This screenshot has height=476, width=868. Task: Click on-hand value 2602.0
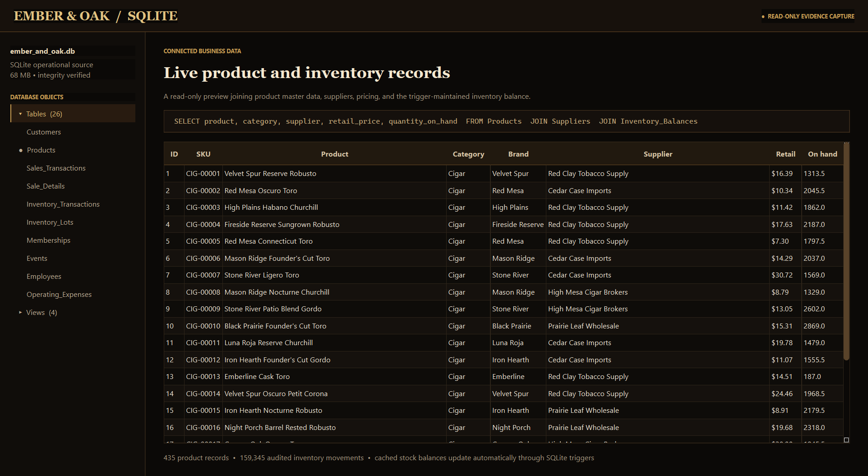click(x=822, y=309)
